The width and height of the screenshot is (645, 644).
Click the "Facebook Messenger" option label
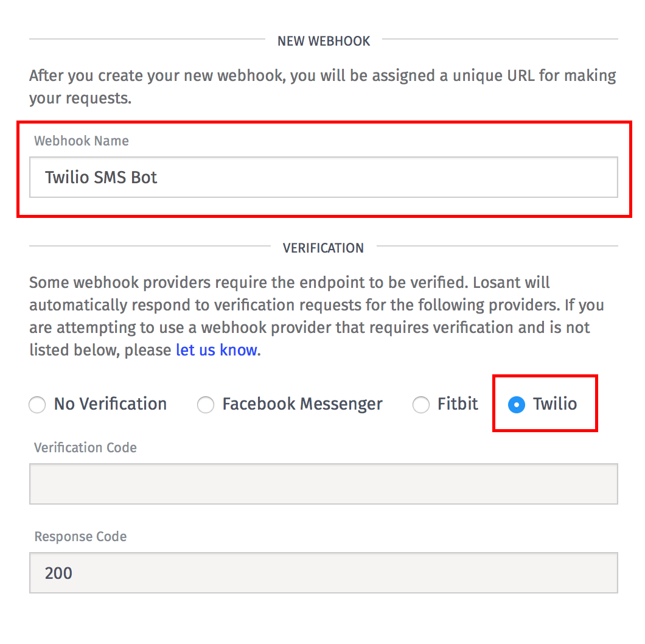pyautogui.click(x=302, y=404)
